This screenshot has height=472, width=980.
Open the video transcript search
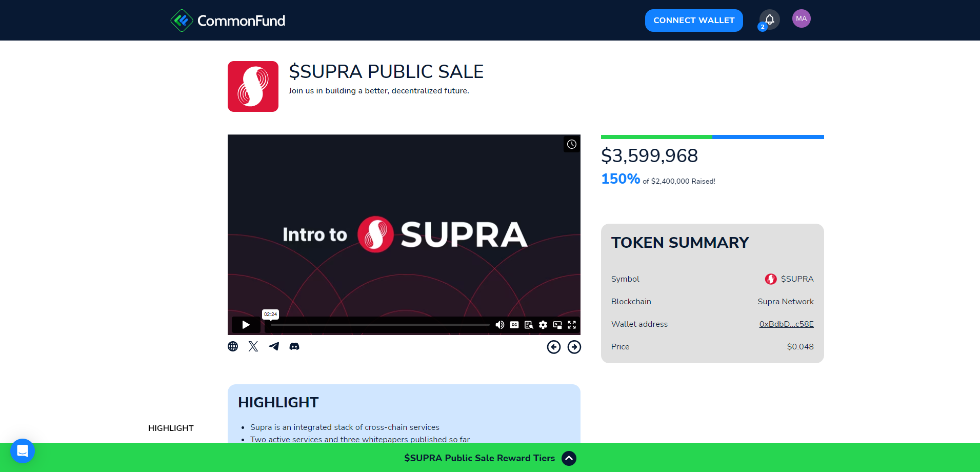(x=529, y=325)
